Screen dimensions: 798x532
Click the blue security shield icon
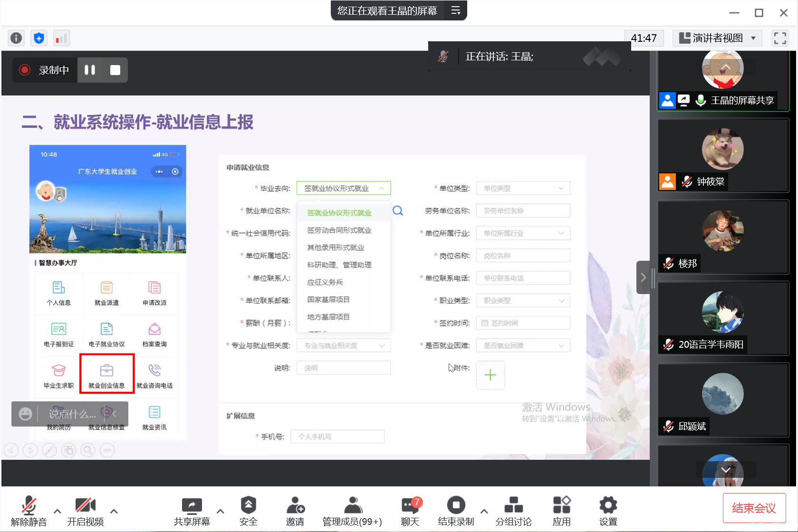coord(39,38)
